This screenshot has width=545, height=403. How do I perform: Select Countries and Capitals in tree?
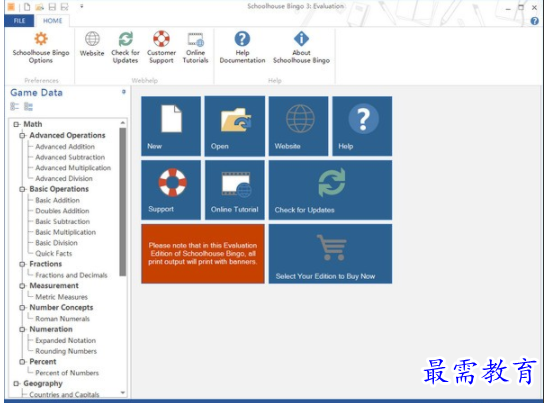[x=64, y=395]
